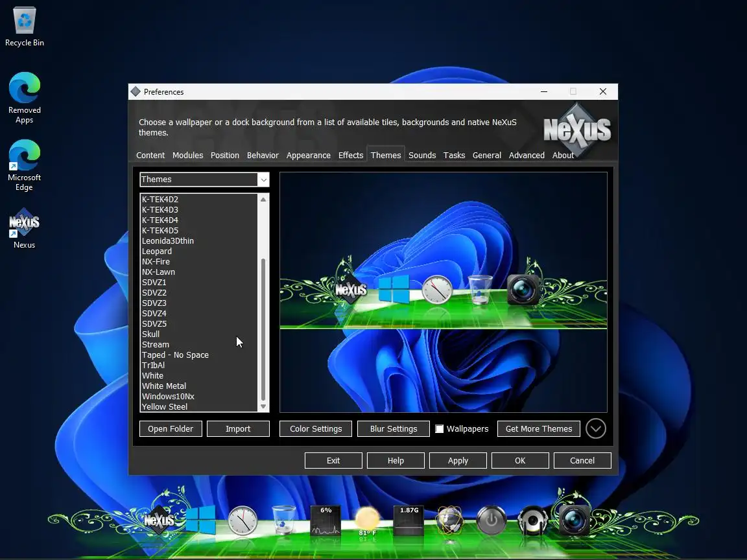Select the Yellow Steel theme
This screenshot has height=560, width=747.
pyautogui.click(x=199, y=406)
